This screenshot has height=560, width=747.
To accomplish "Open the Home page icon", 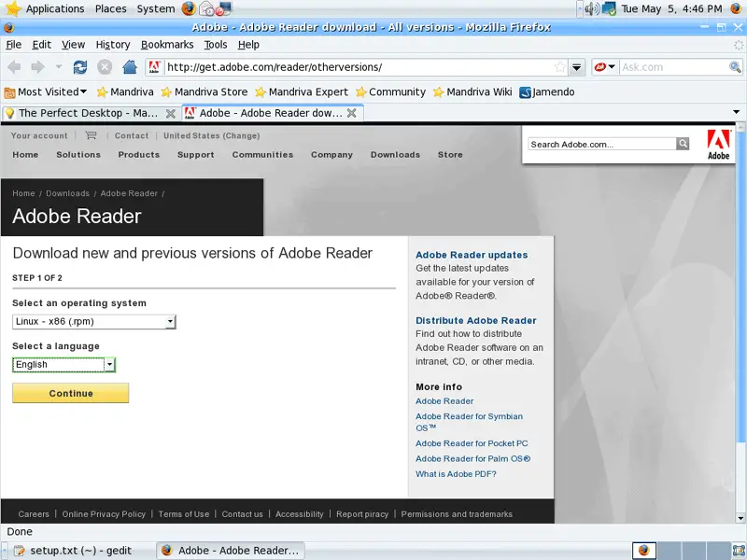I will (130, 67).
